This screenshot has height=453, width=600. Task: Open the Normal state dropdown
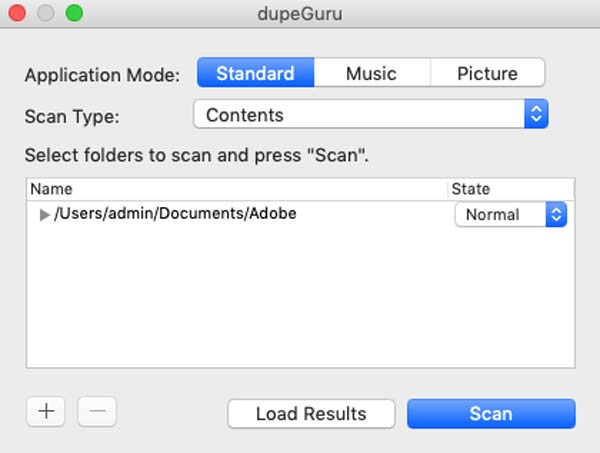[x=510, y=214]
